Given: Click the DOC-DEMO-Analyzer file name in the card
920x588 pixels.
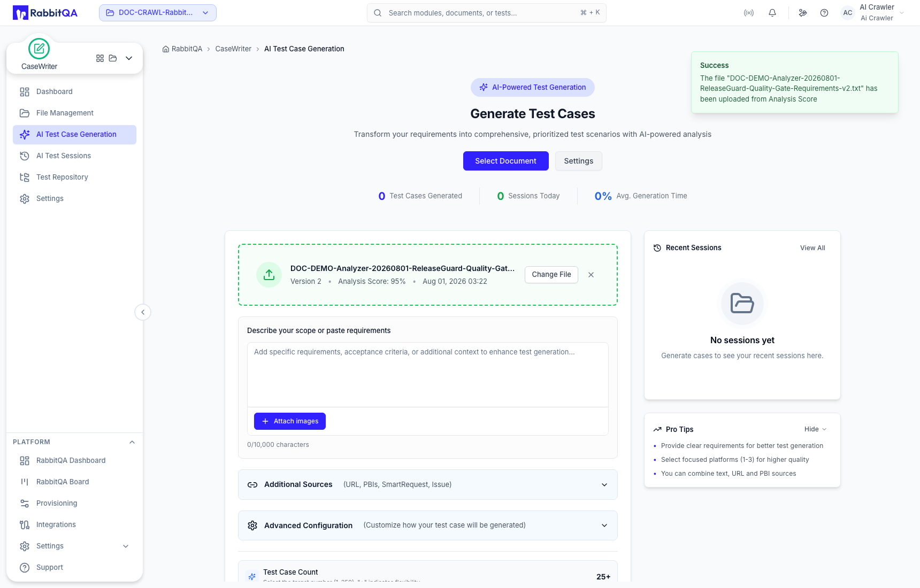Looking at the screenshot, I should 403,268.
